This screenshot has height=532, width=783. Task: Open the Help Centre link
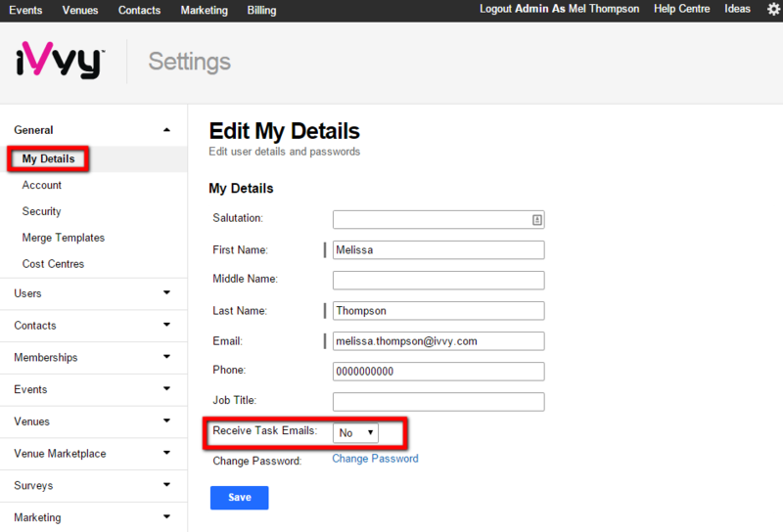pos(681,9)
